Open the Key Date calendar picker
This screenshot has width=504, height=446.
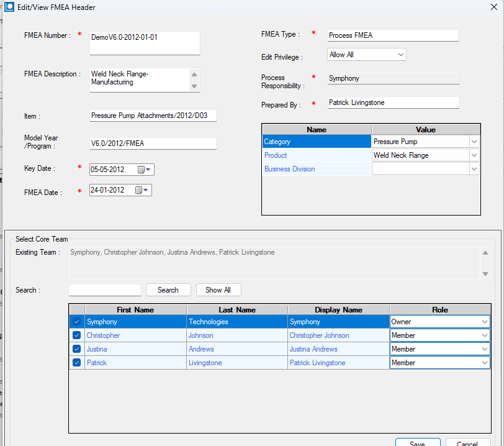143,170
